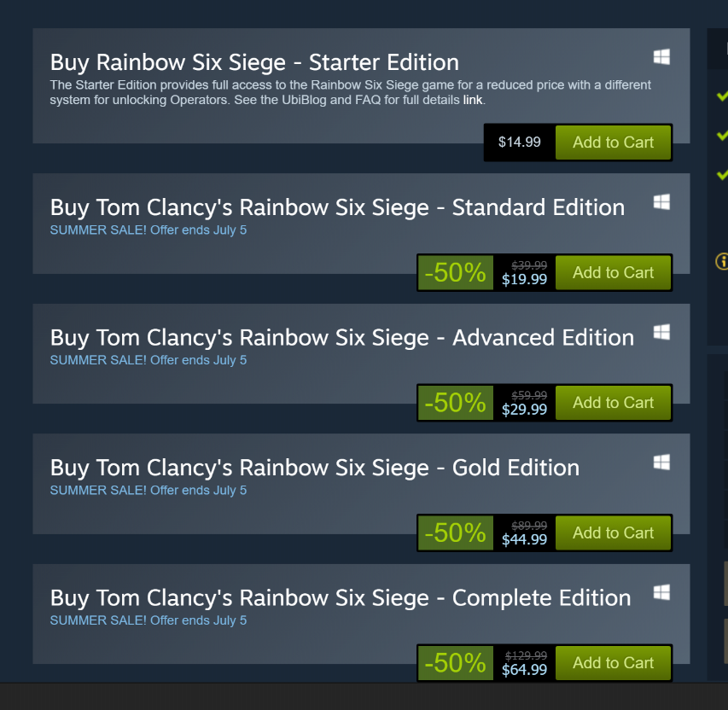
Task: Add Advanced Edition to cart
Action: [x=613, y=403]
